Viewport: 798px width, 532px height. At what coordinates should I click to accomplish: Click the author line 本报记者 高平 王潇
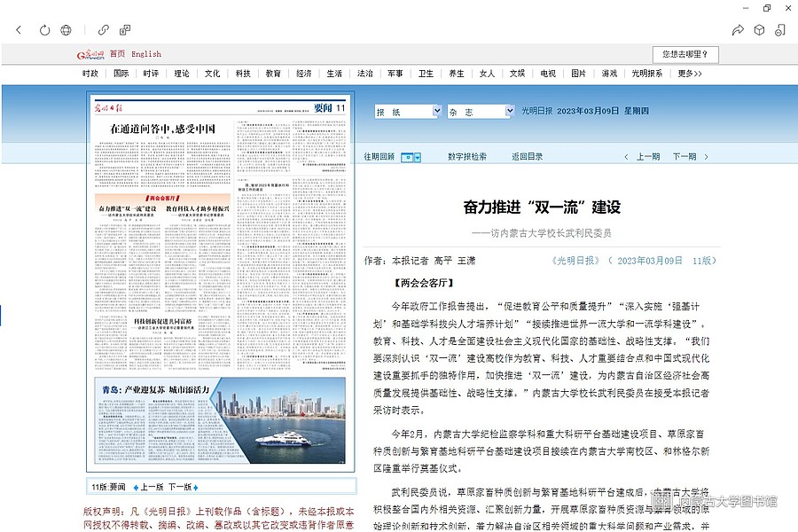pyautogui.click(x=434, y=261)
